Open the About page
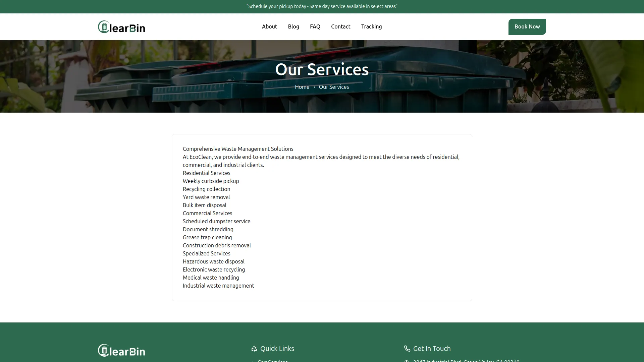 269,26
